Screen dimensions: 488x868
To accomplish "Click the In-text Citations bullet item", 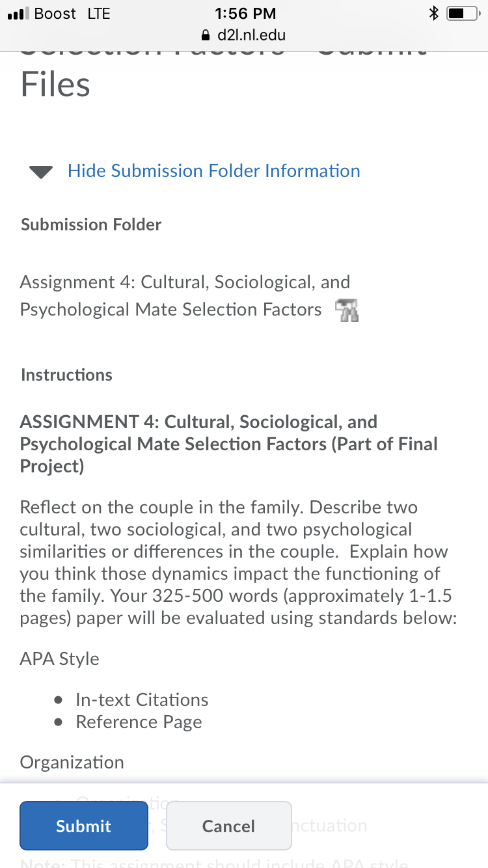I will (x=142, y=699).
